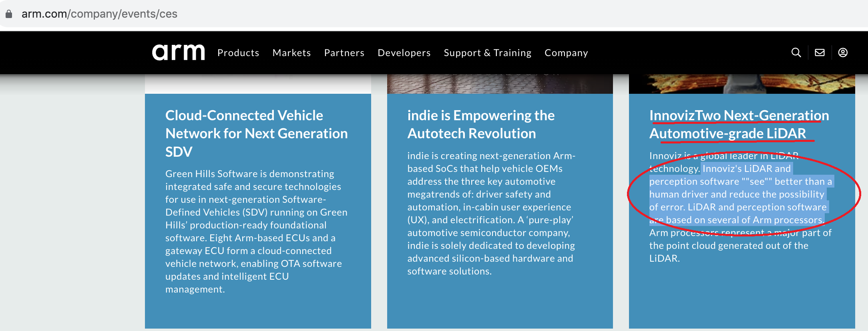Click the indie is Empowering the Autotech Revolution heading
The image size is (868, 331).
[481, 124]
